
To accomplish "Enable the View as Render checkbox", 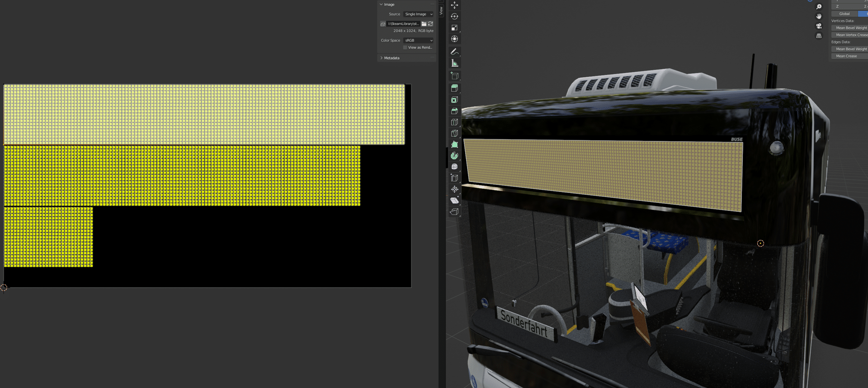I will point(405,47).
